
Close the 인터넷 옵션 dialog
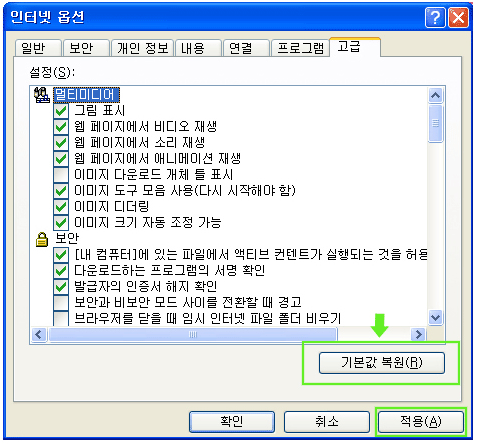tap(458, 17)
